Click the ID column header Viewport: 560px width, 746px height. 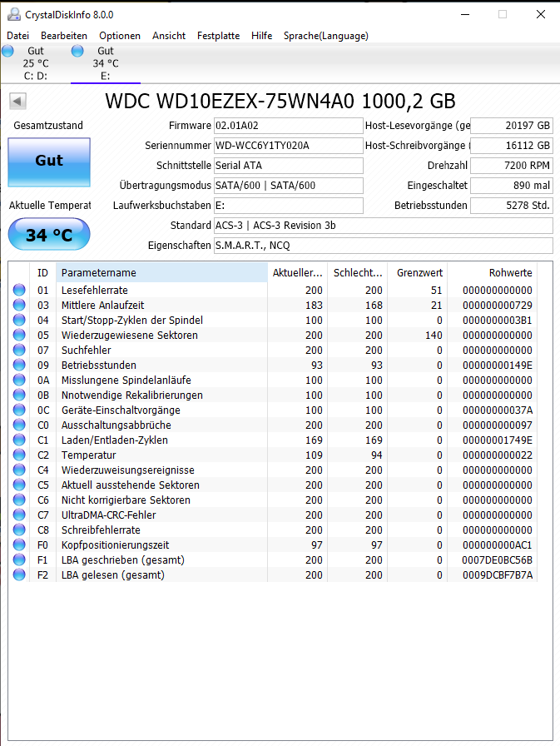click(42, 272)
